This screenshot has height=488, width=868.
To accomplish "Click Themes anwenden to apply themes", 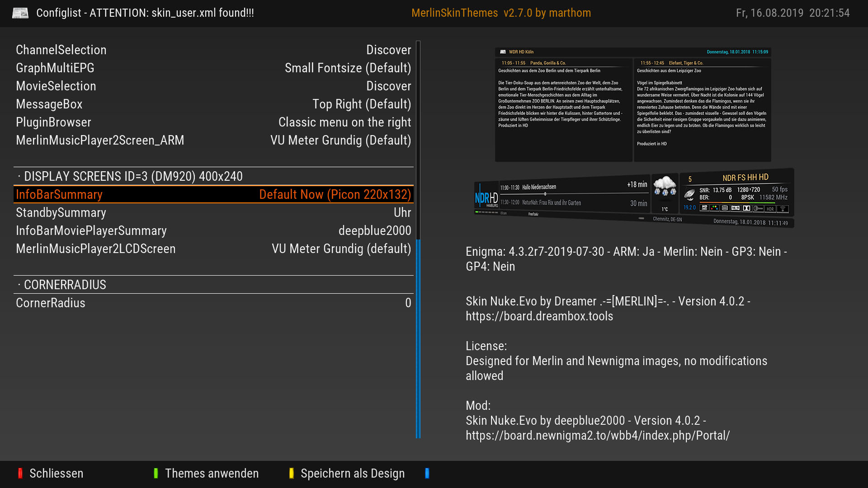I will (x=211, y=473).
